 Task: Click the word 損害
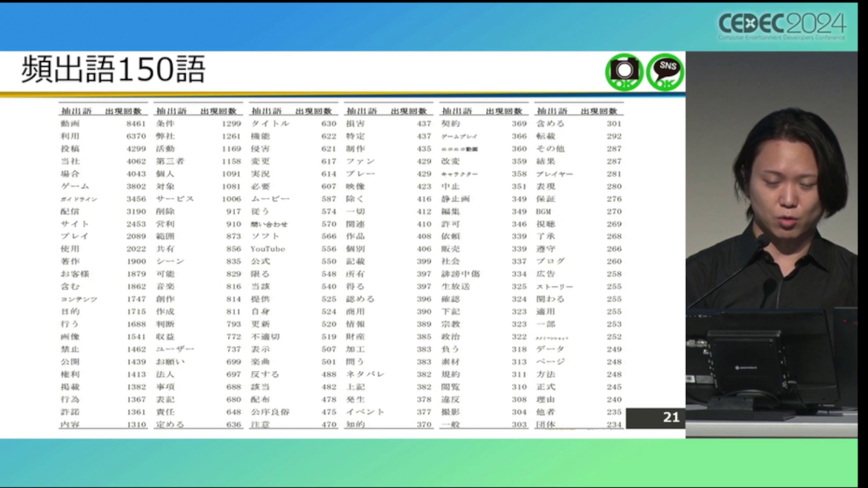click(x=355, y=124)
